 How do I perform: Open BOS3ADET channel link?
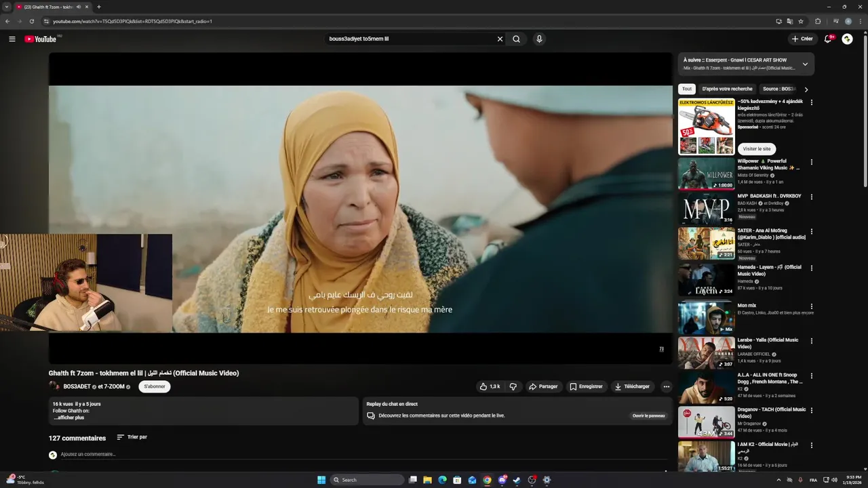click(x=77, y=386)
